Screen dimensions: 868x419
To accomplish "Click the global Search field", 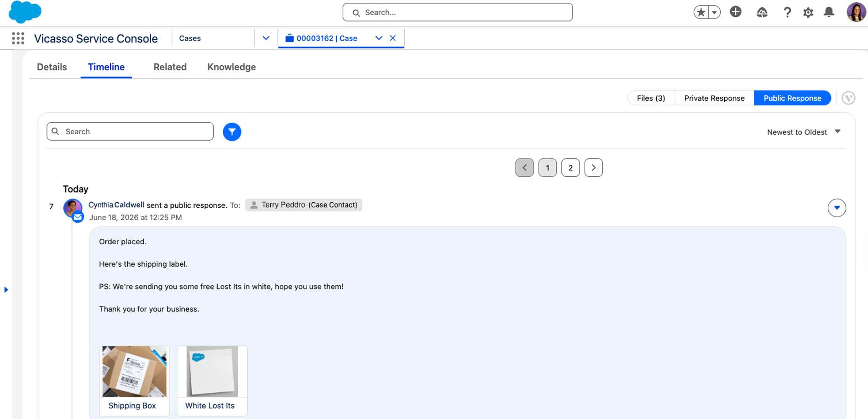I will tap(457, 12).
